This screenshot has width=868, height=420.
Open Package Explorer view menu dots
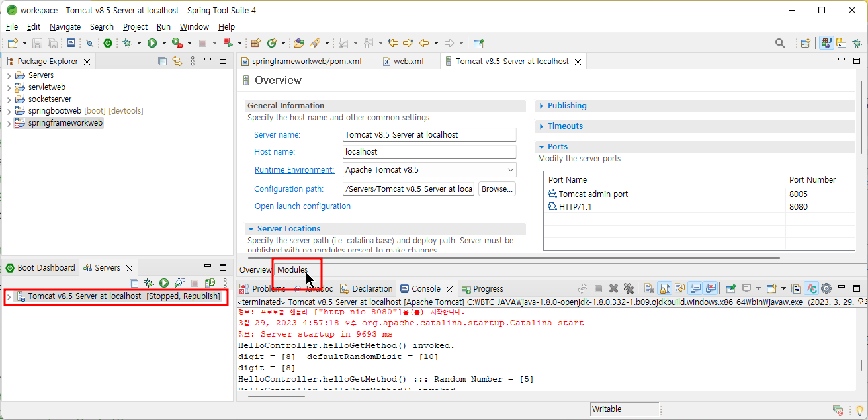(x=193, y=61)
